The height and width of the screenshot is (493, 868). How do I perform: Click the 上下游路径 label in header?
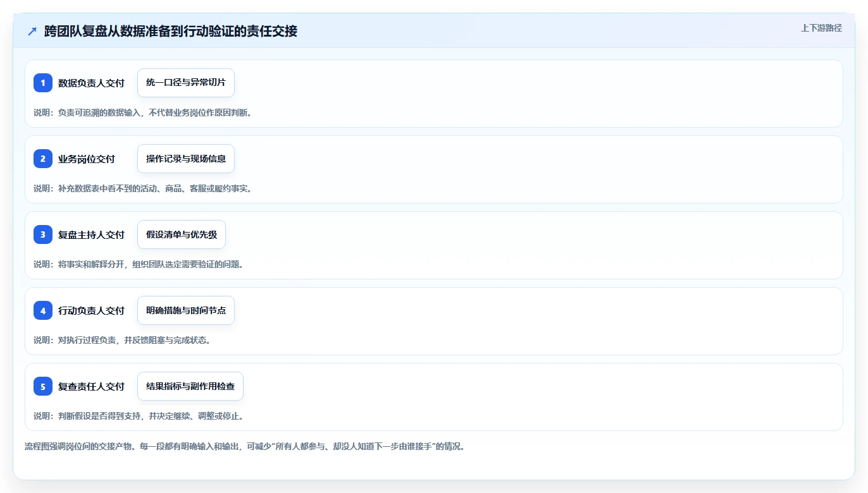coord(821,28)
